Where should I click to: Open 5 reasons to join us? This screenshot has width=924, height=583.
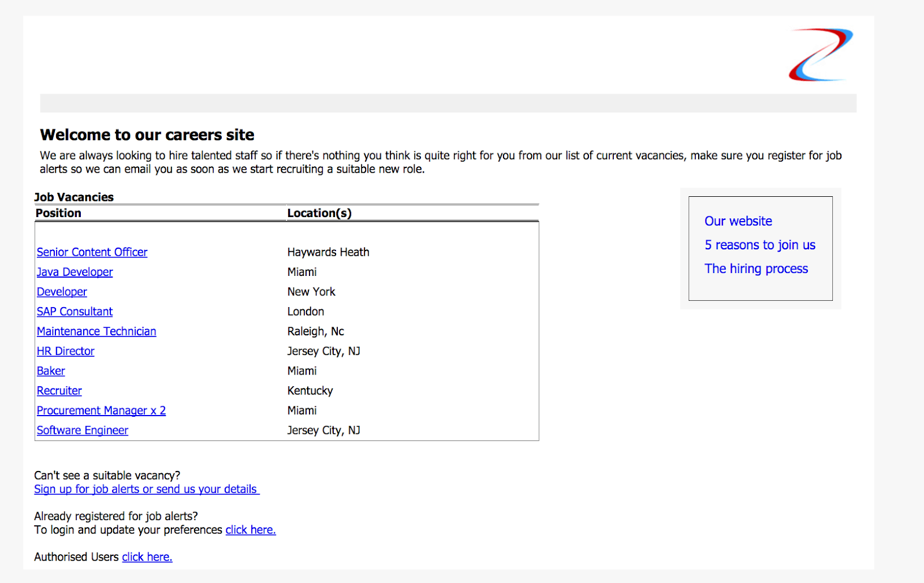click(x=760, y=245)
